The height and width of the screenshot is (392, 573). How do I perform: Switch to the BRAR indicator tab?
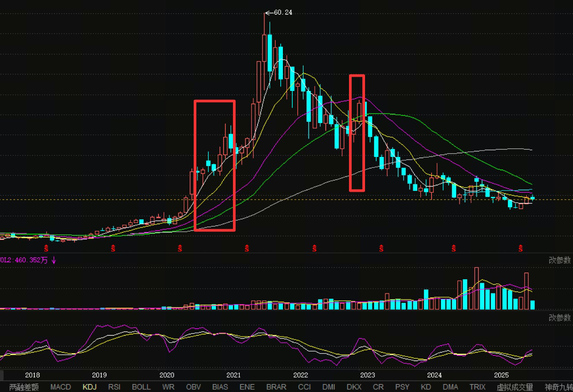click(276, 387)
